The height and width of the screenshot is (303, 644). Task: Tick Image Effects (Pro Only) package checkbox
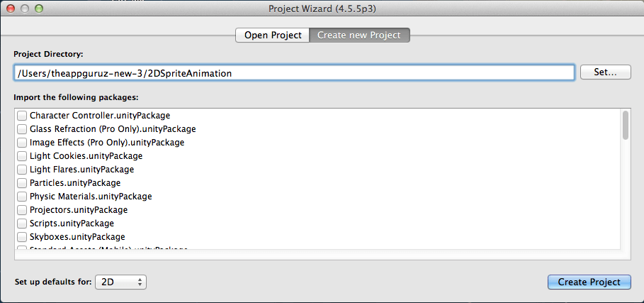pyautogui.click(x=22, y=143)
